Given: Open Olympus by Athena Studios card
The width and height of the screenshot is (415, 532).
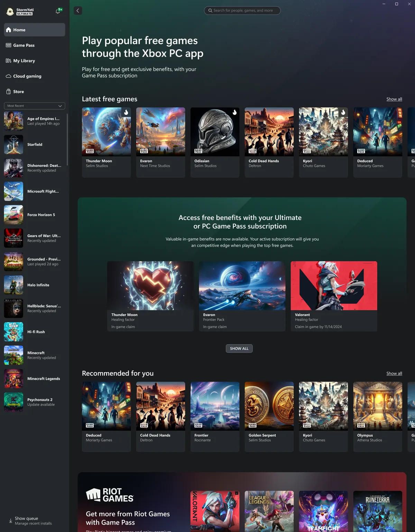Looking at the screenshot, I should pyautogui.click(x=378, y=417).
